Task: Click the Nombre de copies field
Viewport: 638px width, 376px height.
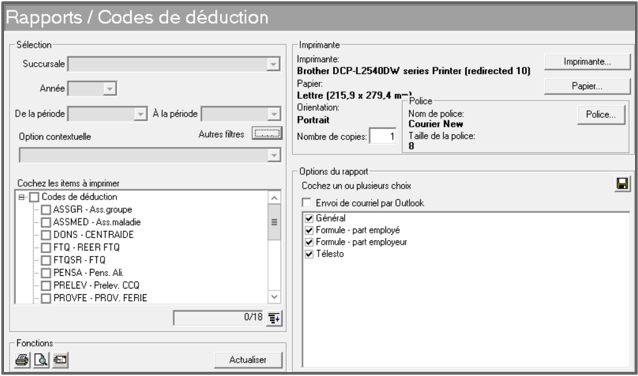Action: (x=382, y=136)
